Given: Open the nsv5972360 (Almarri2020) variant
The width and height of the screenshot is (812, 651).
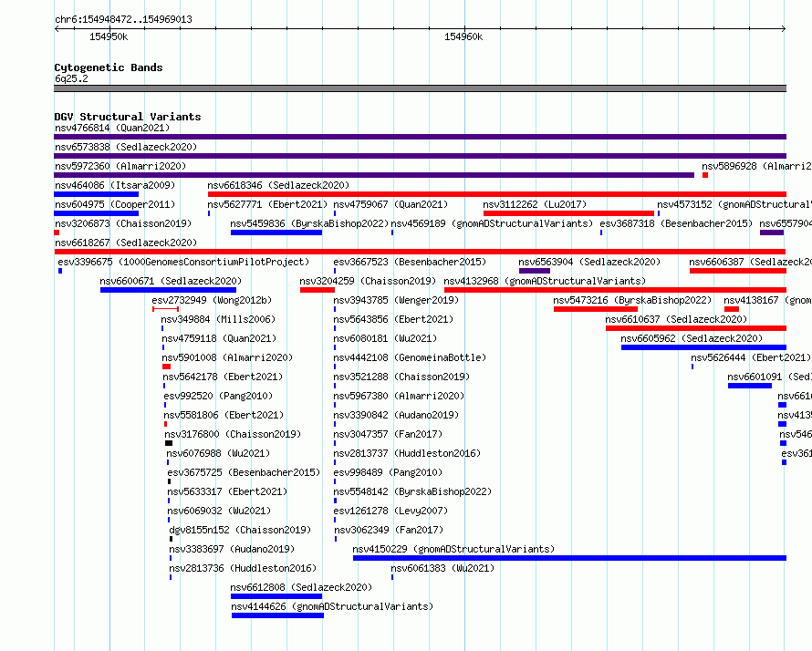Looking at the screenshot, I should coord(120,166).
